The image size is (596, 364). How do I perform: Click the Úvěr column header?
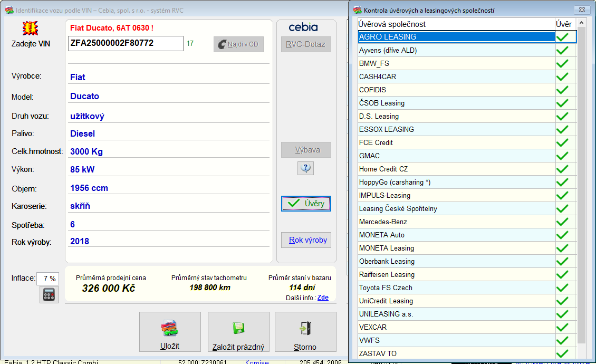(x=565, y=24)
